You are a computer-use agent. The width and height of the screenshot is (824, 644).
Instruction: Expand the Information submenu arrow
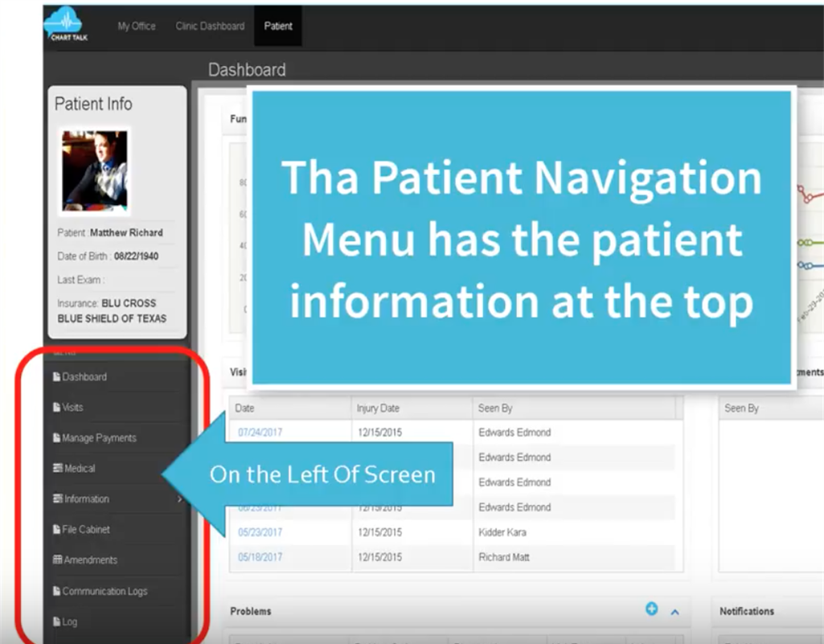(x=179, y=499)
